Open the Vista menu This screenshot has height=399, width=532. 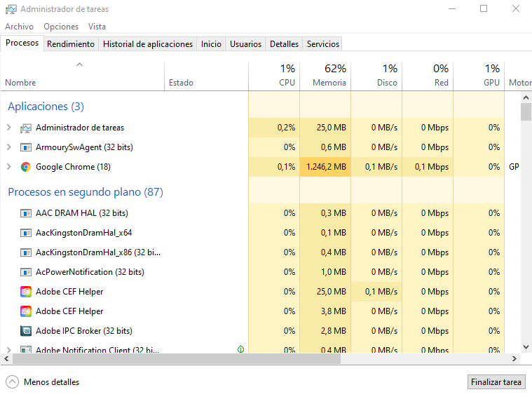97,27
